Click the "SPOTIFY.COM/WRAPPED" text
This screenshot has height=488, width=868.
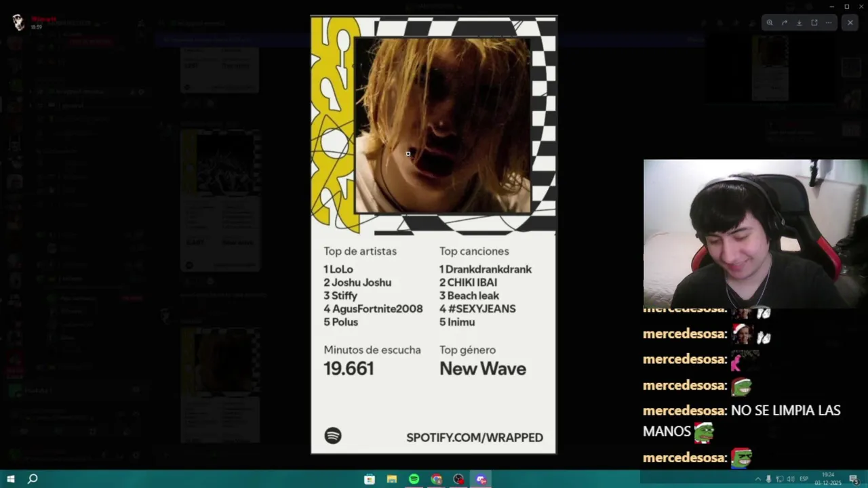coord(475,438)
